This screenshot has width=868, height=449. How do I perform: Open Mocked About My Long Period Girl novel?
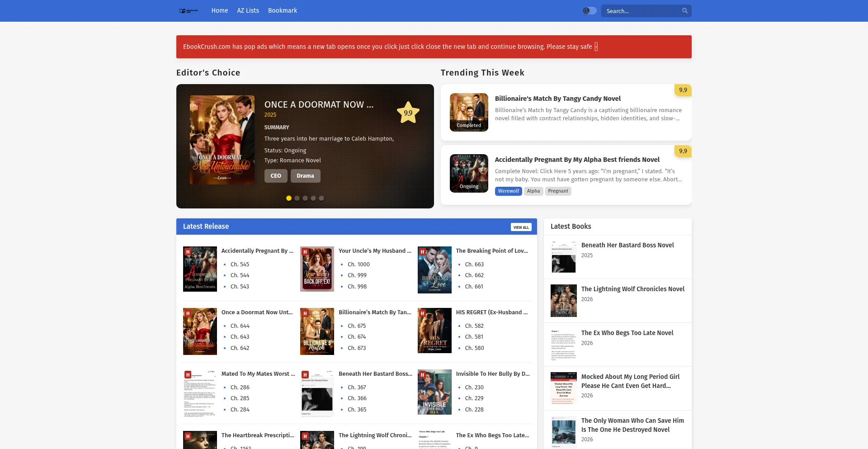pos(630,381)
